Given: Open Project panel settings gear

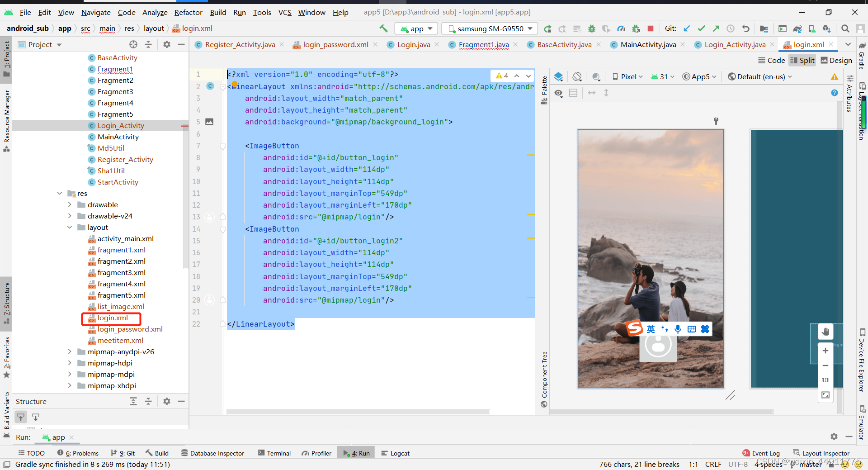Looking at the screenshot, I should (167, 44).
